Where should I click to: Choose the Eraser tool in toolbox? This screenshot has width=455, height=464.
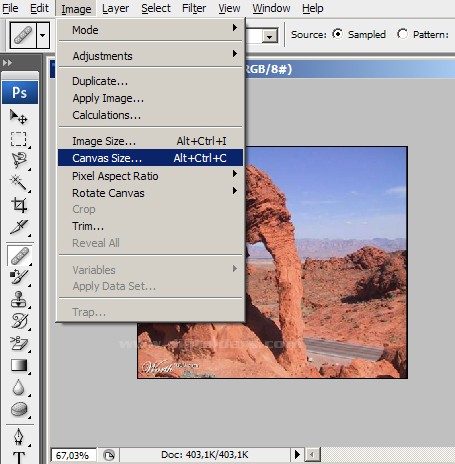[x=19, y=343]
